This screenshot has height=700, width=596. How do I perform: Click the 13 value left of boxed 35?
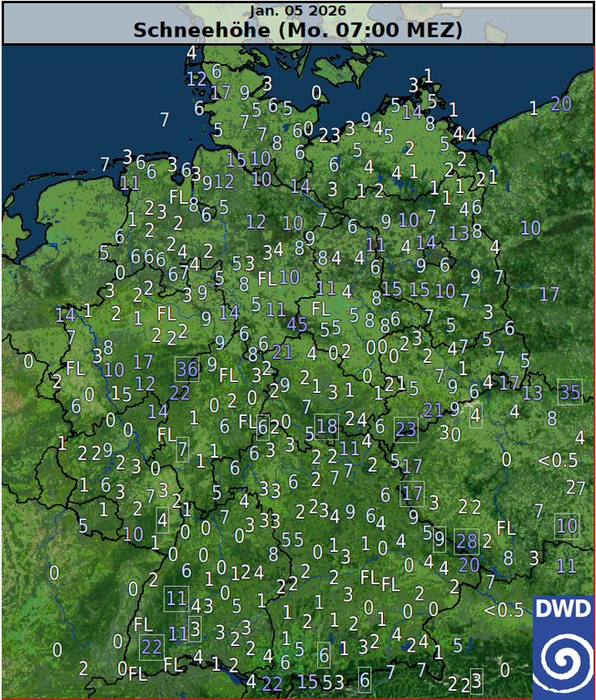coord(532,393)
